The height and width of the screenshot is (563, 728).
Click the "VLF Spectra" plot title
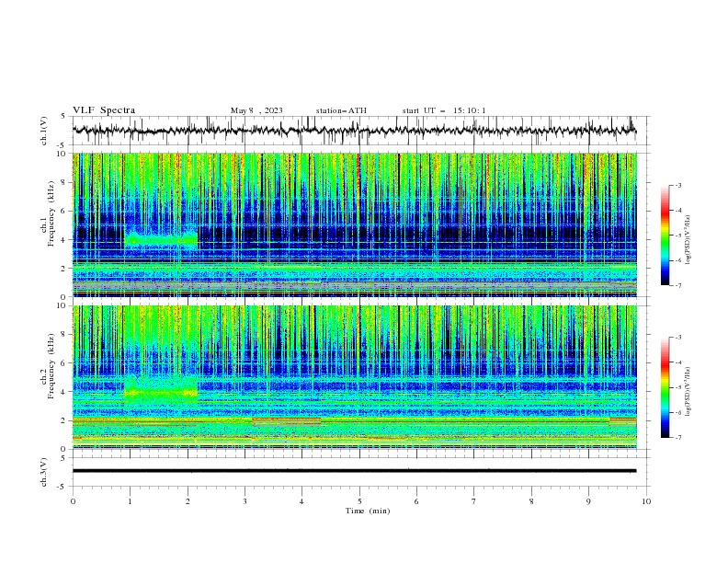click(x=104, y=110)
